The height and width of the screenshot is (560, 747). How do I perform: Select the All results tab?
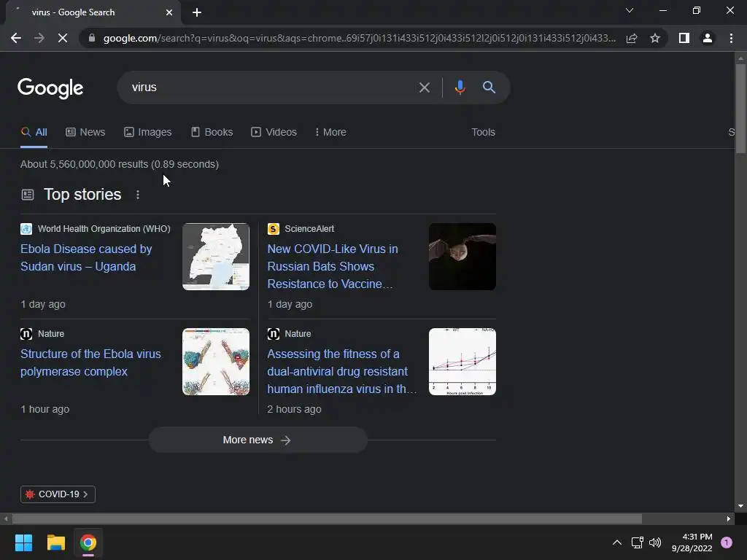pyautogui.click(x=34, y=132)
